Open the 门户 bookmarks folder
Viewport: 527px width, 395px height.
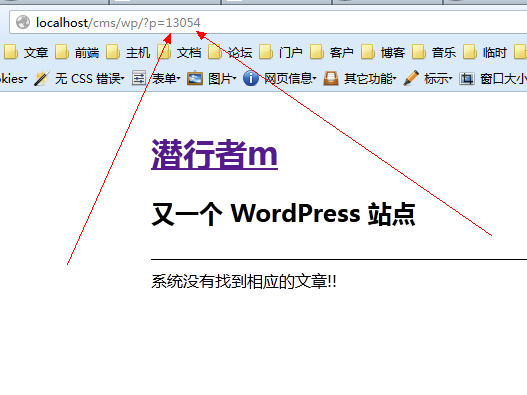(x=281, y=52)
